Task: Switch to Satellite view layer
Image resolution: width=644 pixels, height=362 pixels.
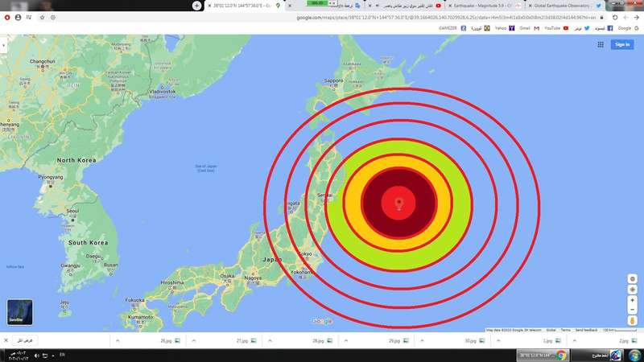Action: point(20,311)
